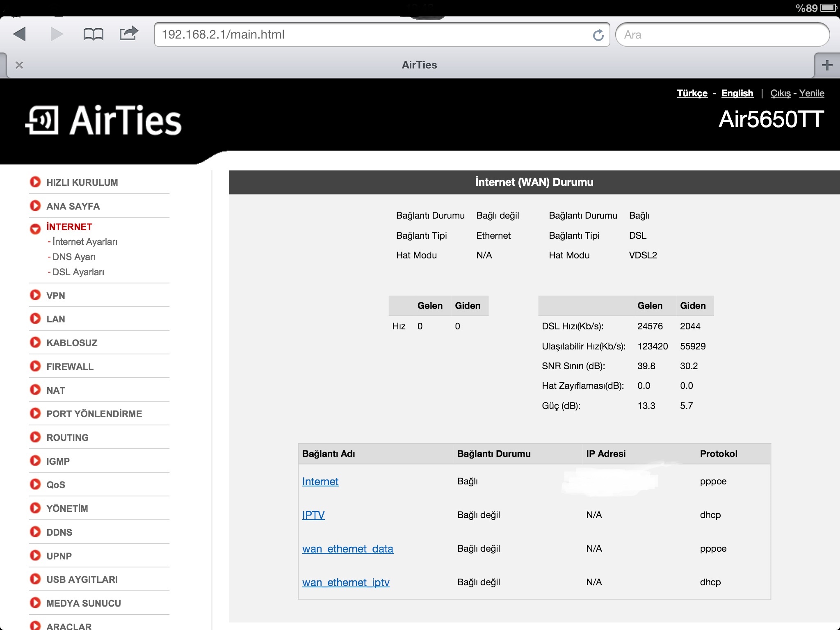Log out via Çıkış link
Viewport: 840px width, 630px height.
tap(780, 93)
